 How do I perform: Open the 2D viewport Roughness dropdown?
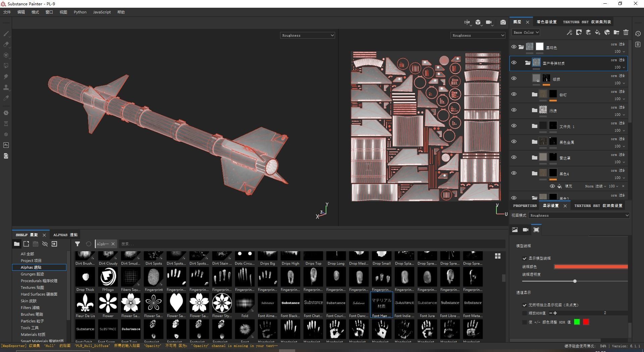(x=478, y=35)
